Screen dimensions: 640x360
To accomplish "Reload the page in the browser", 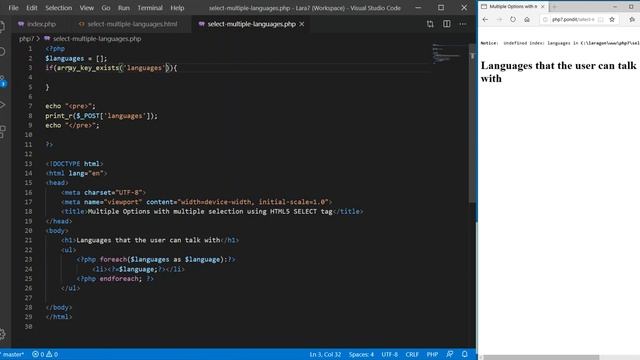I will 513,19.
